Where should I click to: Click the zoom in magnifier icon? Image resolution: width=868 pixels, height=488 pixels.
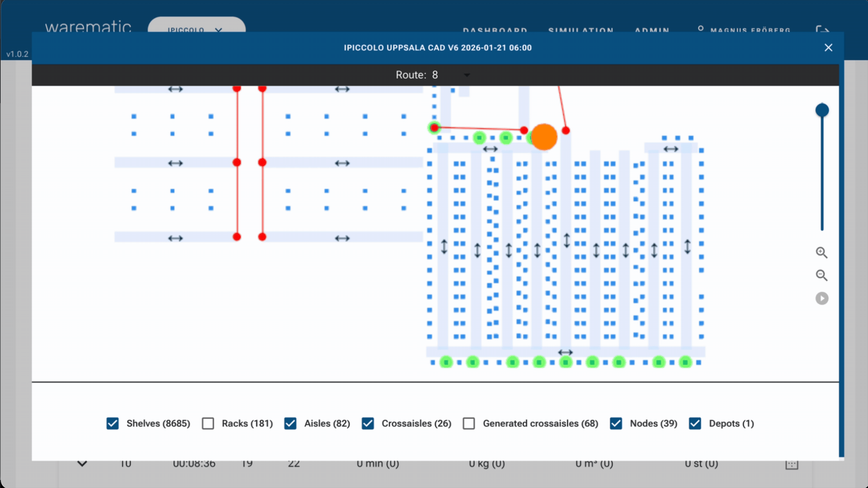(x=822, y=253)
